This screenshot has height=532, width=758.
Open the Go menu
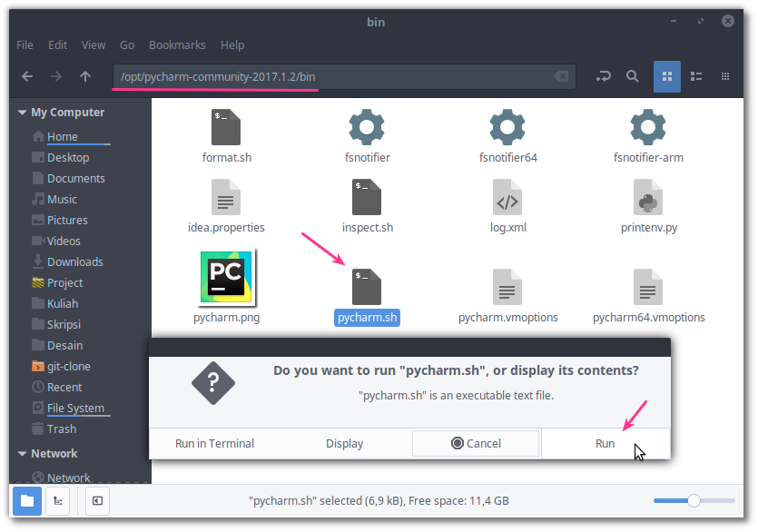127,44
